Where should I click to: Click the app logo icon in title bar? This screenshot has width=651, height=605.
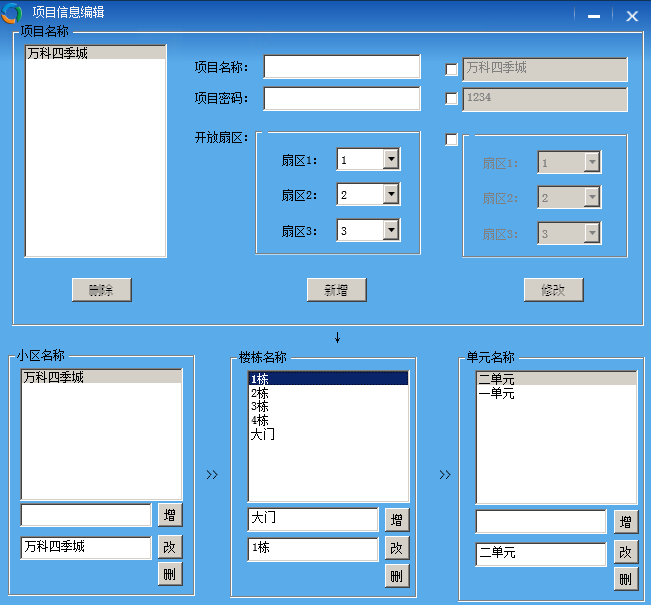click(12, 13)
